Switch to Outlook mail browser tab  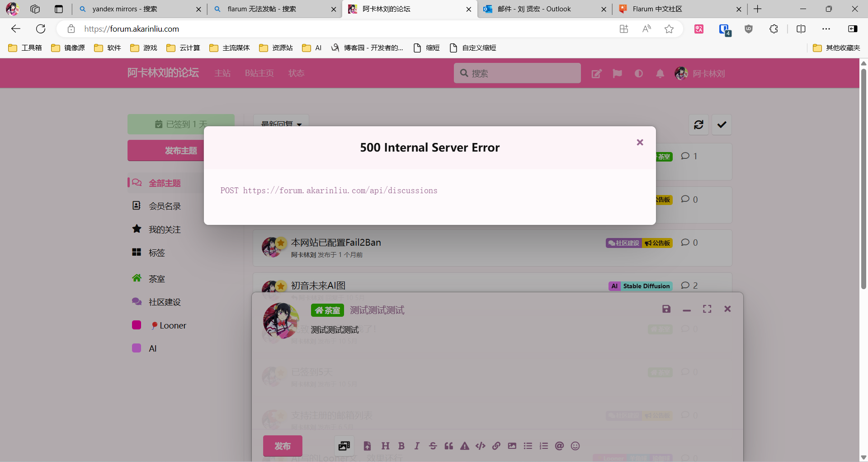click(x=544, y=9)
